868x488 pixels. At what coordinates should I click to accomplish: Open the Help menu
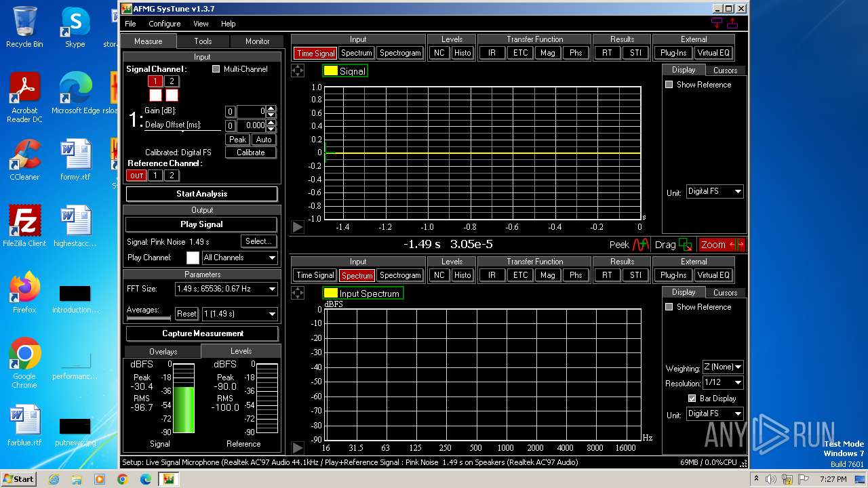click(x=229, y=24)
